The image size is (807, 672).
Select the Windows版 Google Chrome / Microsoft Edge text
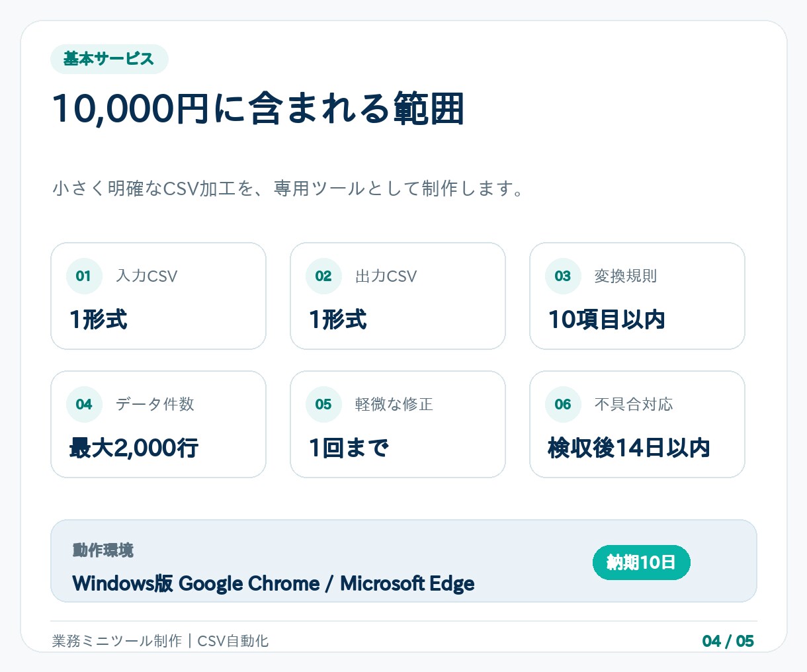click(x=274, y=583)
